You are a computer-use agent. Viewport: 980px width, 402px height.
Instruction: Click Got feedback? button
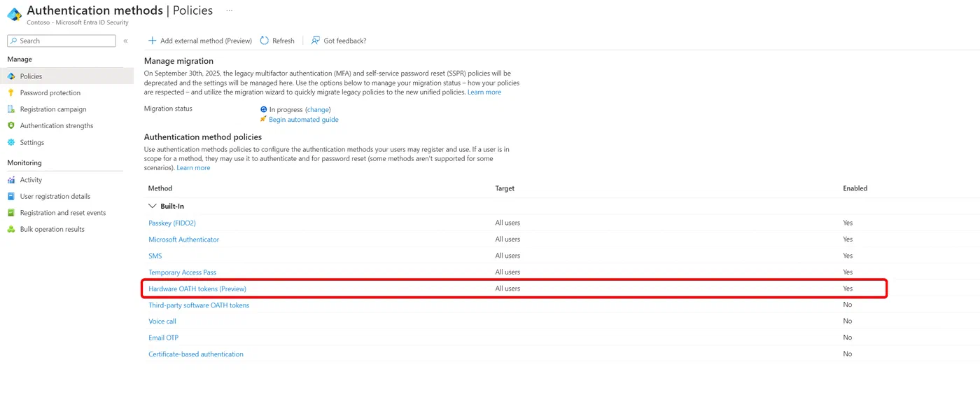pyautogui.click(x=339, y=41)
